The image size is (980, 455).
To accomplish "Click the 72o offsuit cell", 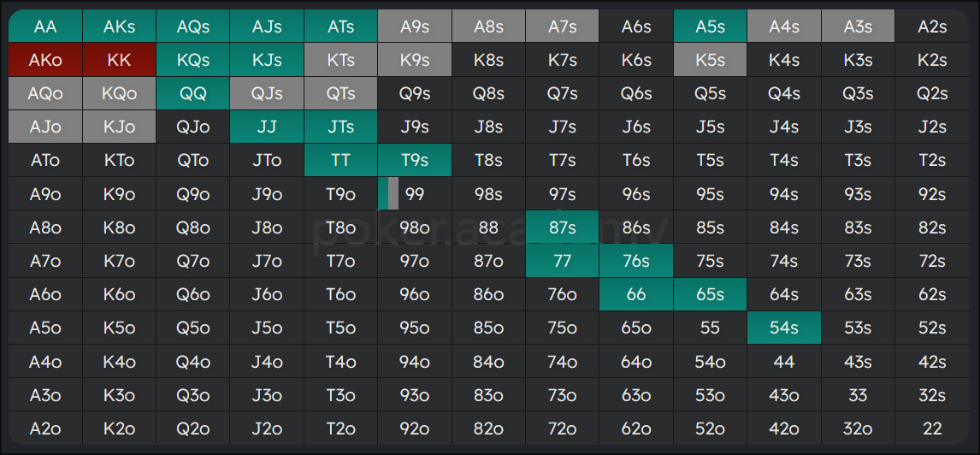I will pyautogui.click(x=562, y=428).
